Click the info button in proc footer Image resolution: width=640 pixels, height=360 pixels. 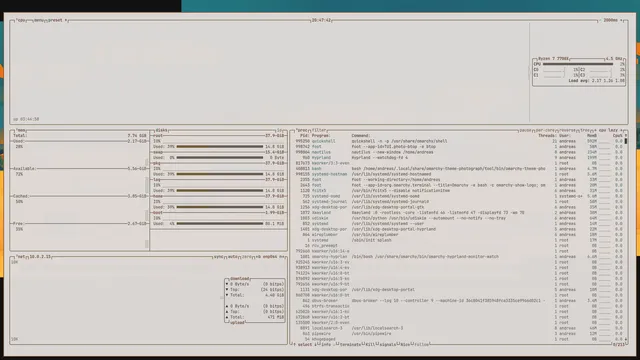(326, 344)
